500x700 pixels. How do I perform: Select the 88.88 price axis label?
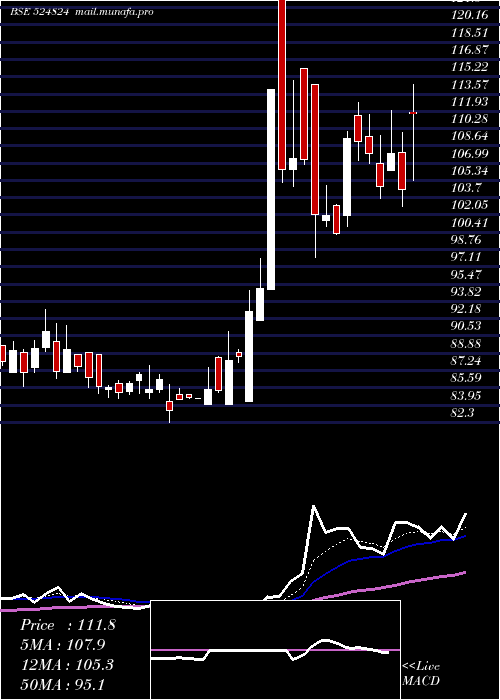(466, 344)
